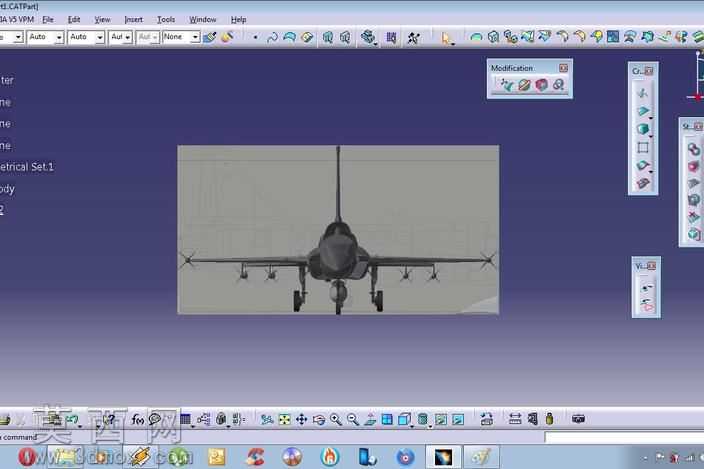Click the teal cube surface icon in Cr toolbar
Screen dimensions: 704x469
(643, 129)
